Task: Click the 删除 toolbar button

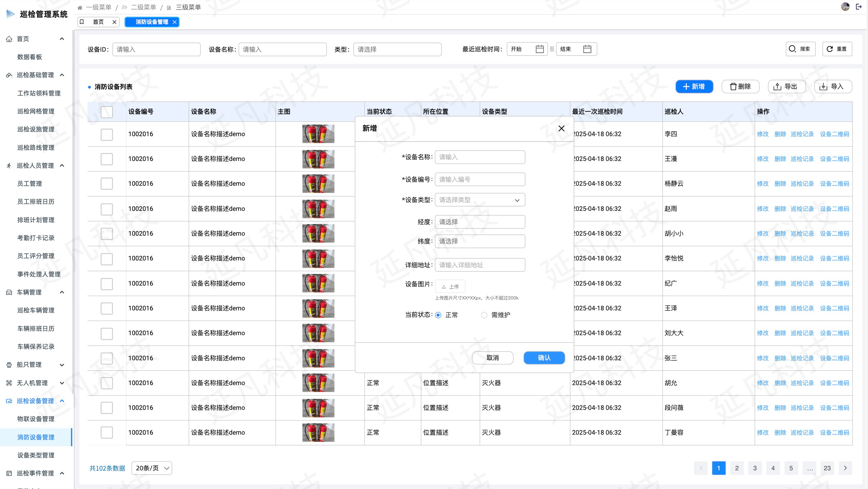Action: (740, 86)
